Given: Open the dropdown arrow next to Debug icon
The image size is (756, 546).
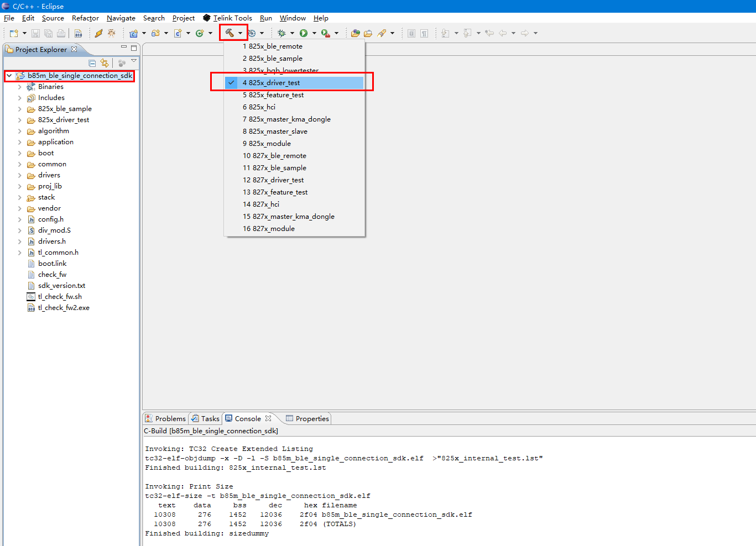Looking at the screenshot, I should pyautogui.click(x=292, y=33).
